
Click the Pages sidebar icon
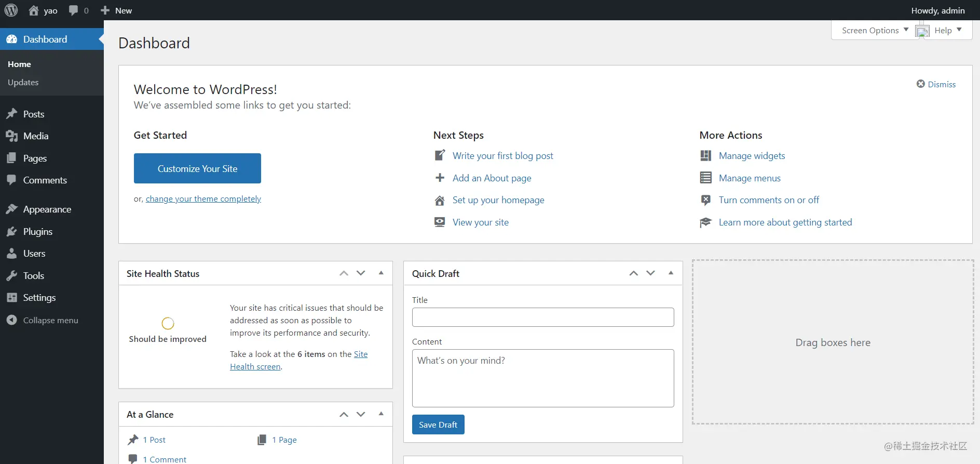(11, 158)
